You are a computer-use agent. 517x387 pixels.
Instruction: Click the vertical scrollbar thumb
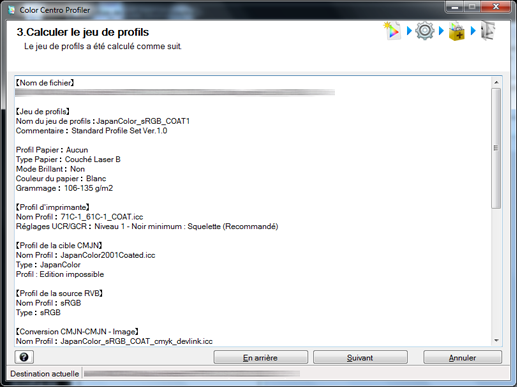pyautogui.click(x=496, y=148)
